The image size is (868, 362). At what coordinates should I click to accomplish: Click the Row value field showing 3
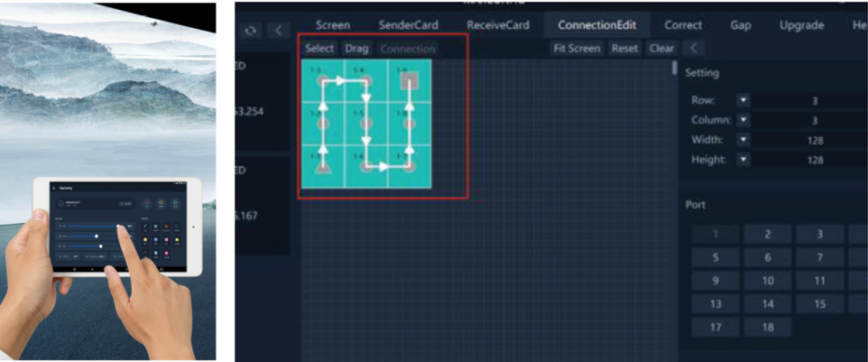click(810, 101)
